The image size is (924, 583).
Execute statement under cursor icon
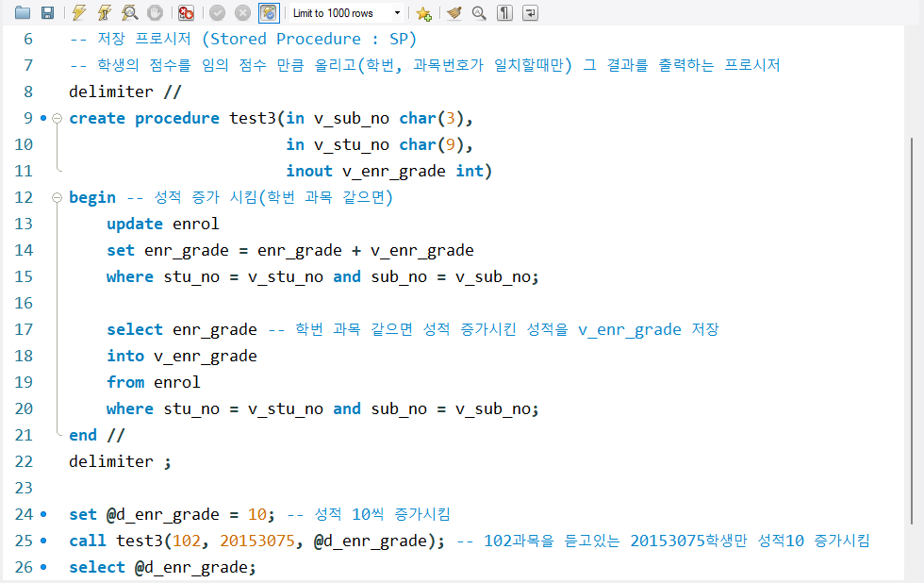[x=104, y=12]
